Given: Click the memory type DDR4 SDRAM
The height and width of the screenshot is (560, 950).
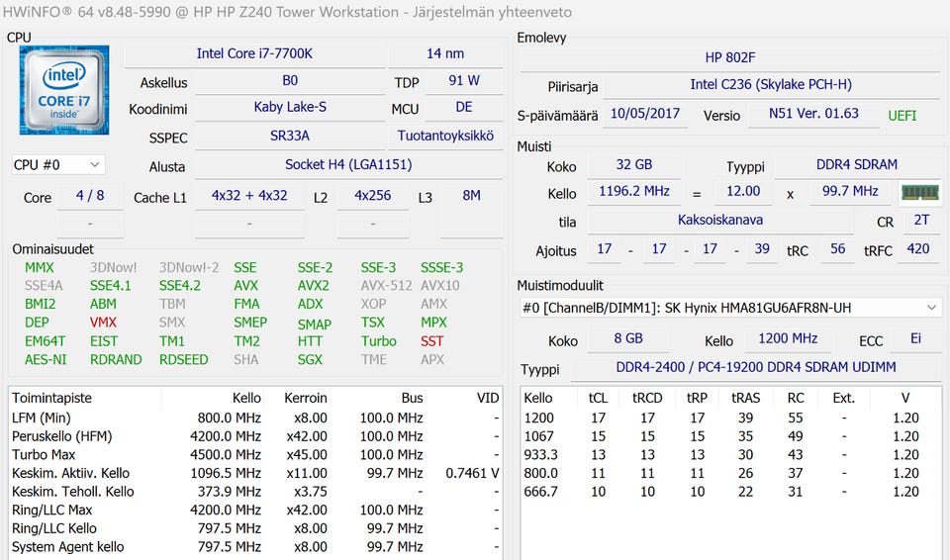Looking at the screenshot, I should pyautogui.click(x=857, y=165).
